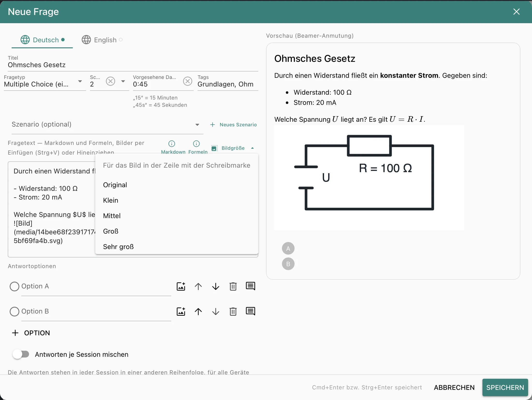
Task: Choose Sehr groß image size
Action: (177, 247)
